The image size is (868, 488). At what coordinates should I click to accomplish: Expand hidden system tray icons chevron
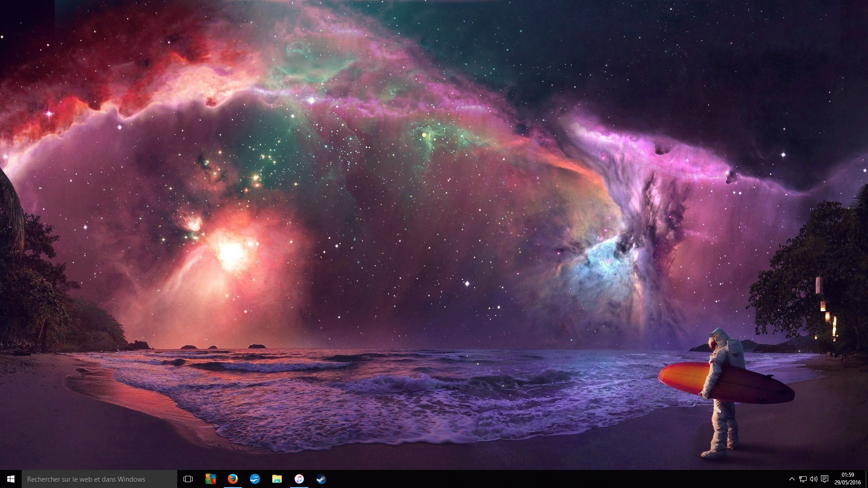click(792, 479)
